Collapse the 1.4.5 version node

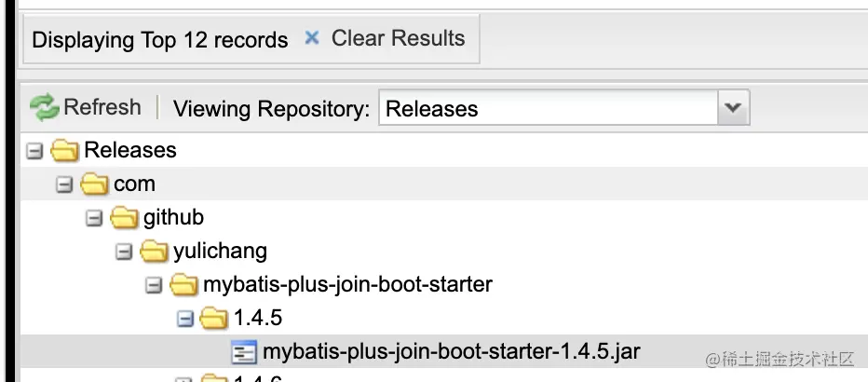click(185, 320)
